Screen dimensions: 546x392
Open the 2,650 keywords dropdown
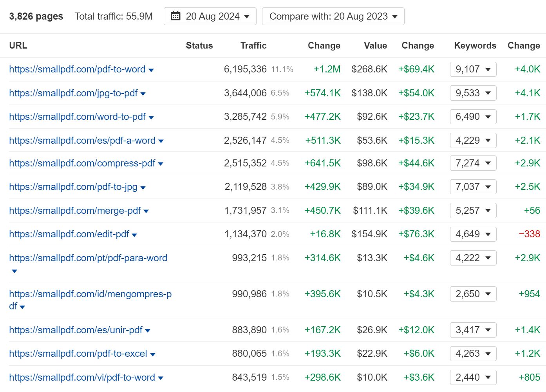click(x=473, y=294)
